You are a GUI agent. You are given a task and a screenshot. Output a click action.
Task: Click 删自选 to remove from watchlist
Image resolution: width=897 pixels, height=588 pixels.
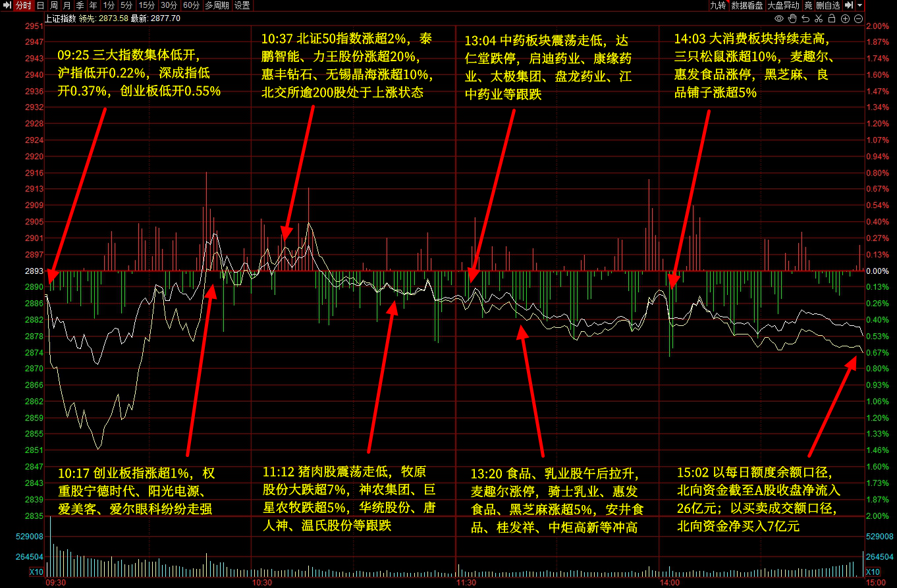[x=827, y=5]
